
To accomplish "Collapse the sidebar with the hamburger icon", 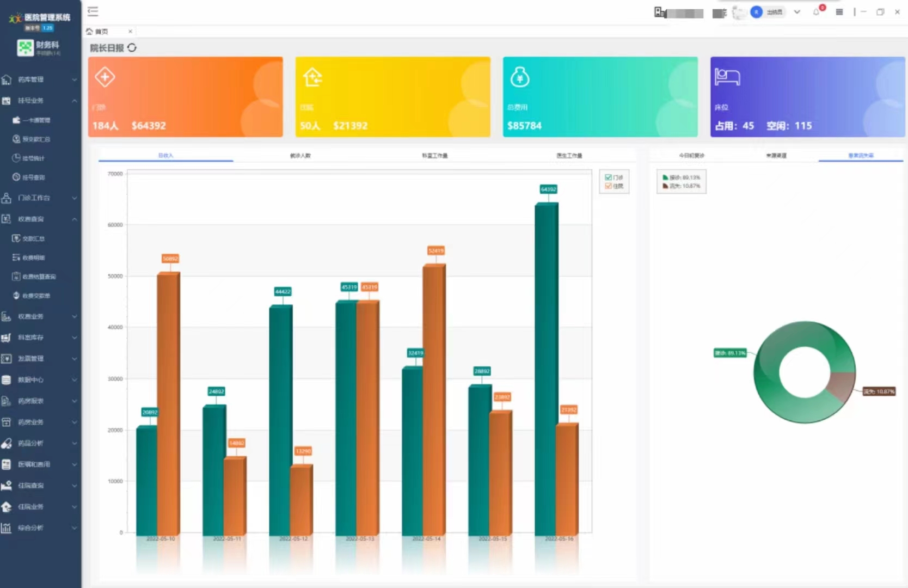I will coord(93,11).
